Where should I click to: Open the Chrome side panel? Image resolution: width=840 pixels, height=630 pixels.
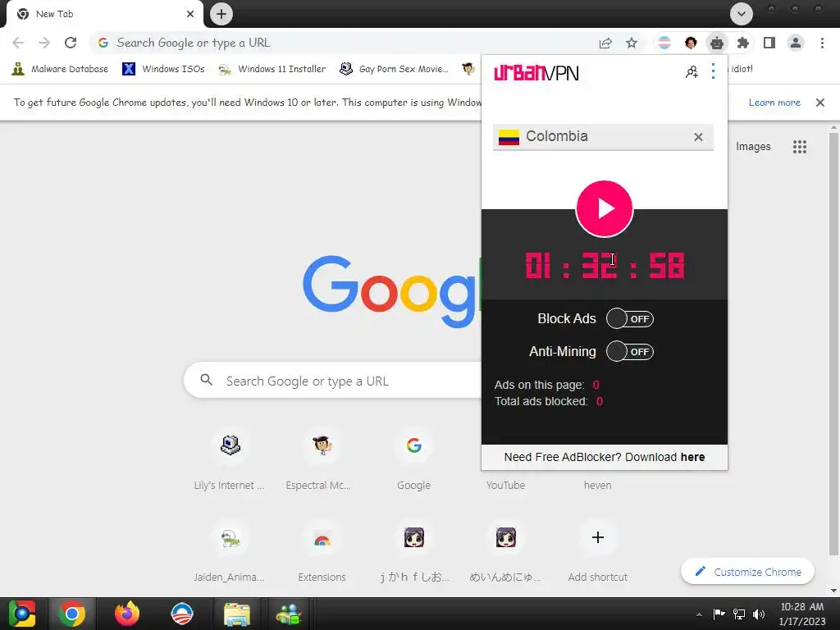769,43
